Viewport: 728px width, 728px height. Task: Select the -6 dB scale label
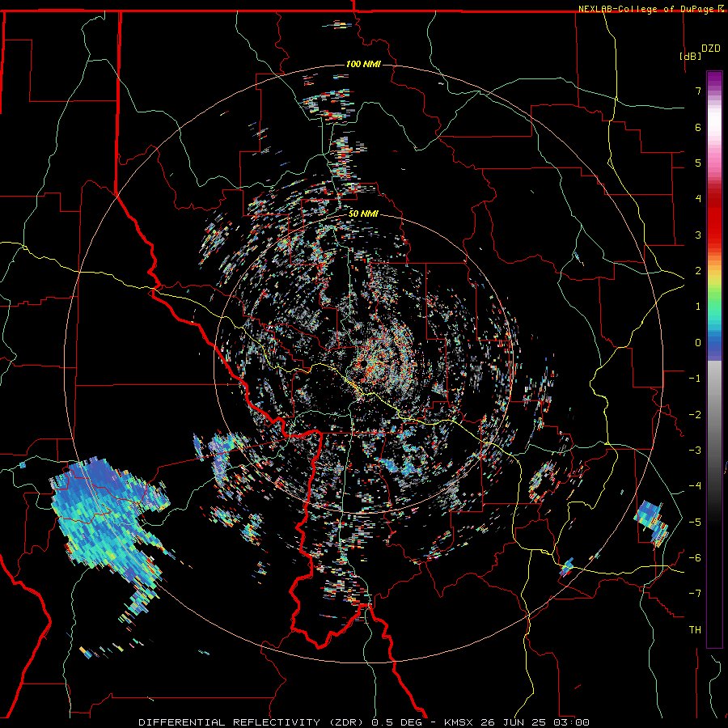coord(695,558)
